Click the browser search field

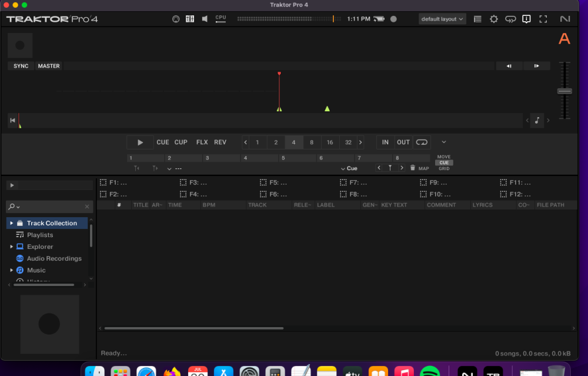(x=49, y=207)
